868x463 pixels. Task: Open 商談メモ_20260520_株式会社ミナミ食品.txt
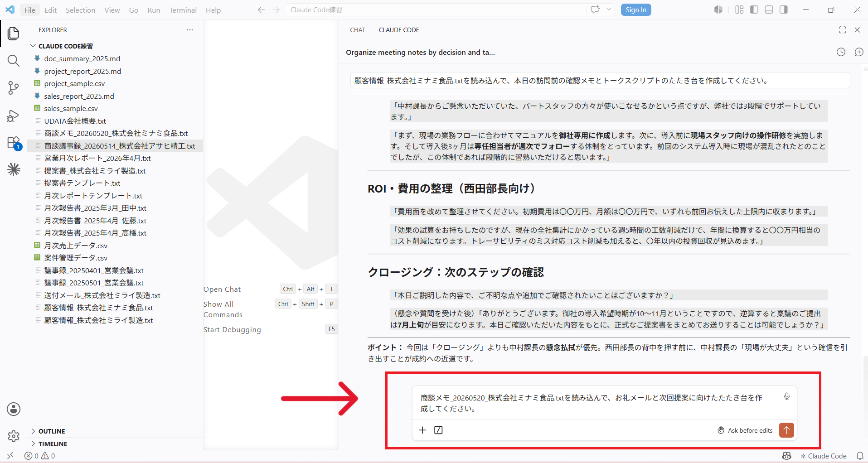[x=116, y=133]
